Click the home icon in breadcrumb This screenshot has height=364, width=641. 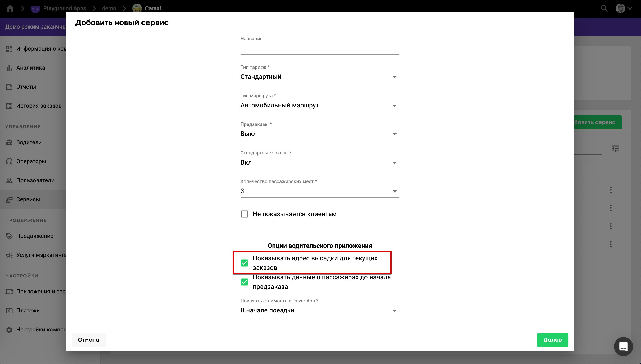[10, 8]
